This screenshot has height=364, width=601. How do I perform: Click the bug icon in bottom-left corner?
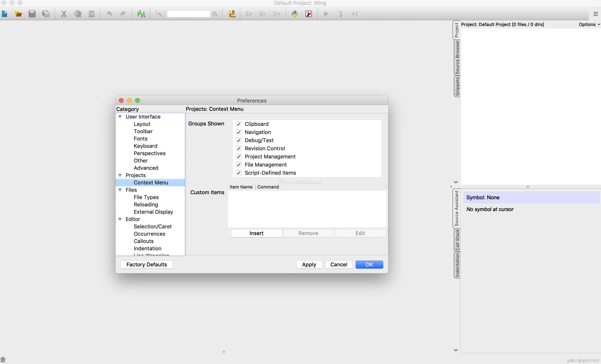tap(3, 359)
